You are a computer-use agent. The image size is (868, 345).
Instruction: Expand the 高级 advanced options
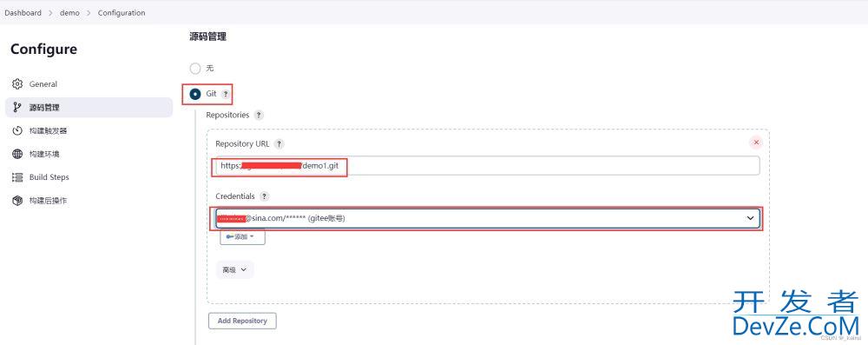(x=234, y=269)
